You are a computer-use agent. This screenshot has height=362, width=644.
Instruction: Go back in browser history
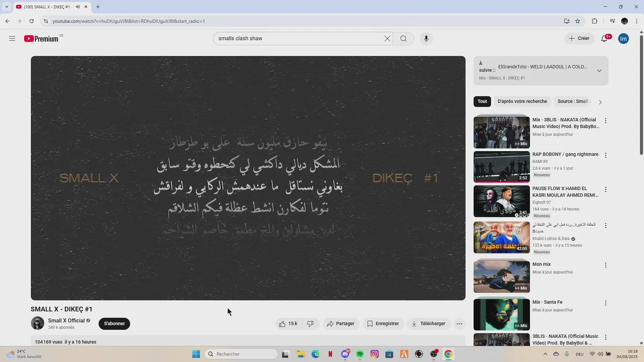(x=7, y=21)
